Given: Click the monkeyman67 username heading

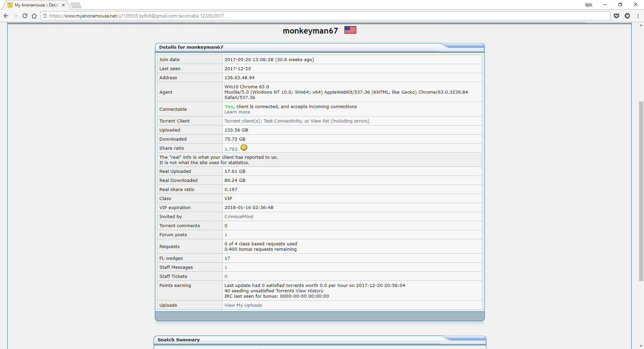Looking at the screenshot, I should (310, 31).
